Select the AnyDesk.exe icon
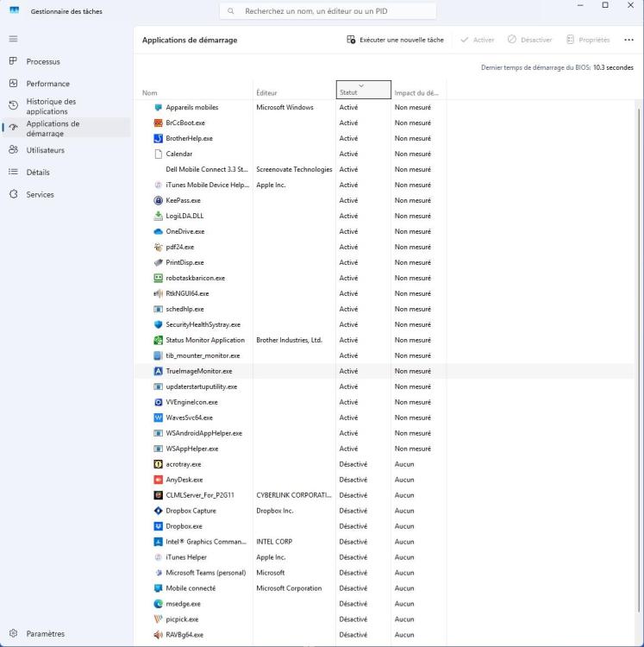Viewport: 644px width, 647px height. (158, 480)
